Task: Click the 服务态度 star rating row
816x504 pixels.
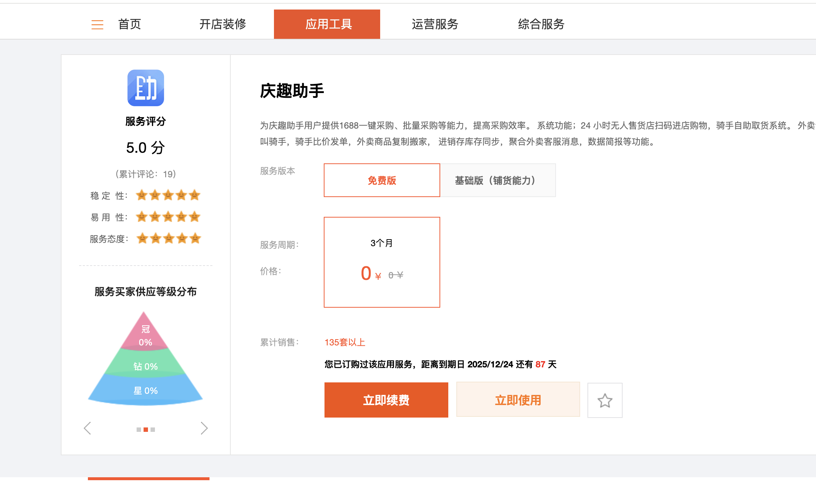Action: click(168, 238)
